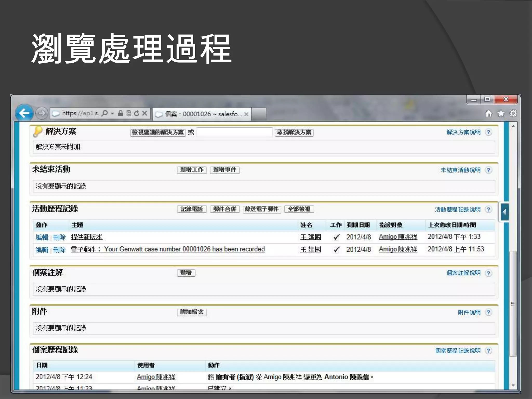The height and width of the screenshot is (399, 532).
Task: Click 刪除 on the Genwatt email row
Action: [59, 250]
